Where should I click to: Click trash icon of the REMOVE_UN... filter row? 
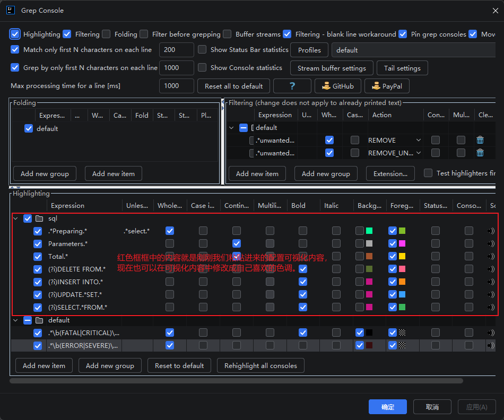[x=480, y=153]
